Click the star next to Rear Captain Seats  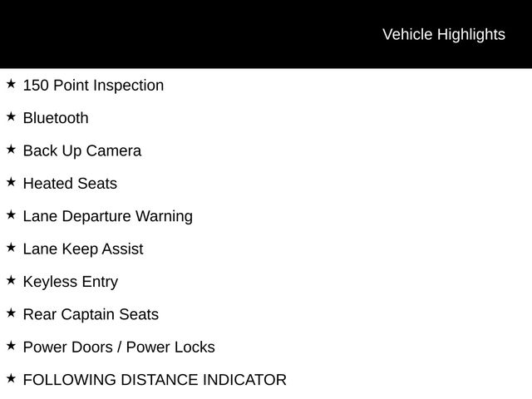click(11, 313)
